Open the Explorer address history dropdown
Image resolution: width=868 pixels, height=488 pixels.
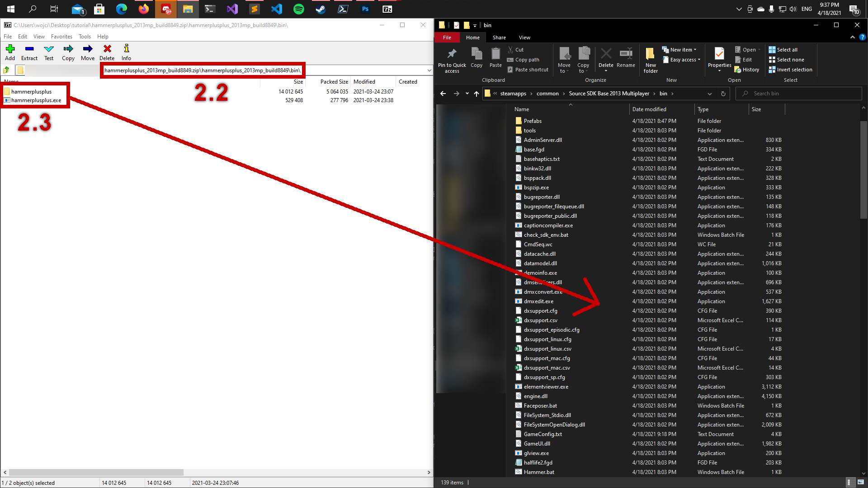[710, 94]
